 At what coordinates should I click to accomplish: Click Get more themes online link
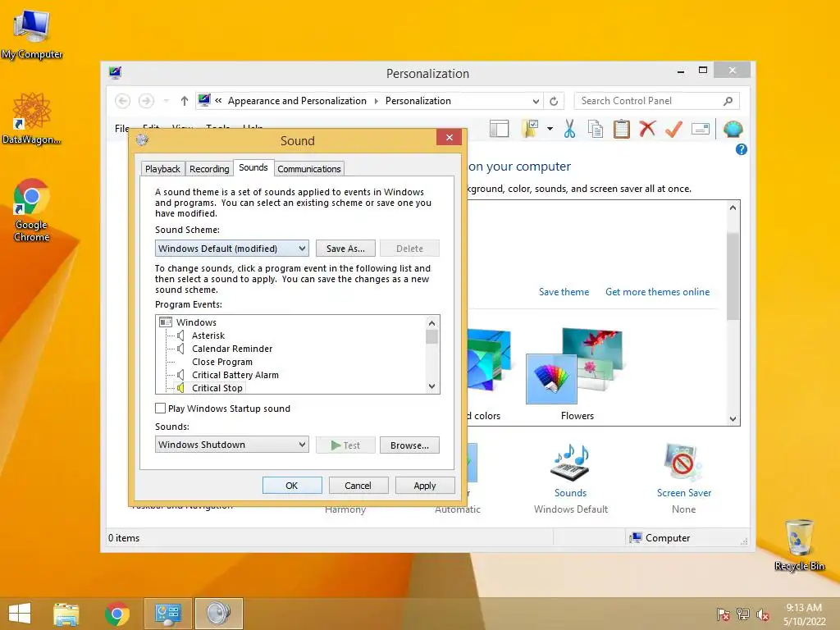657,292
